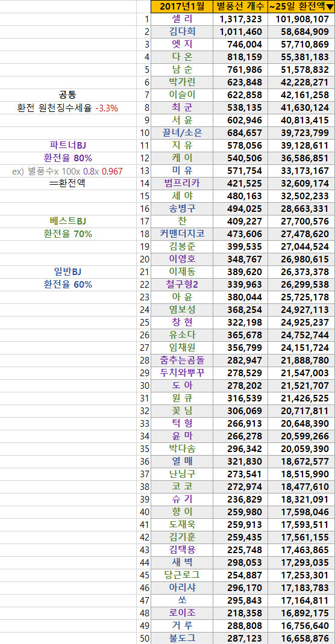Click the value 101,908,107 in the top row
Image resolution: width=335 pixels, height=644 pixels.
[301, 19]
